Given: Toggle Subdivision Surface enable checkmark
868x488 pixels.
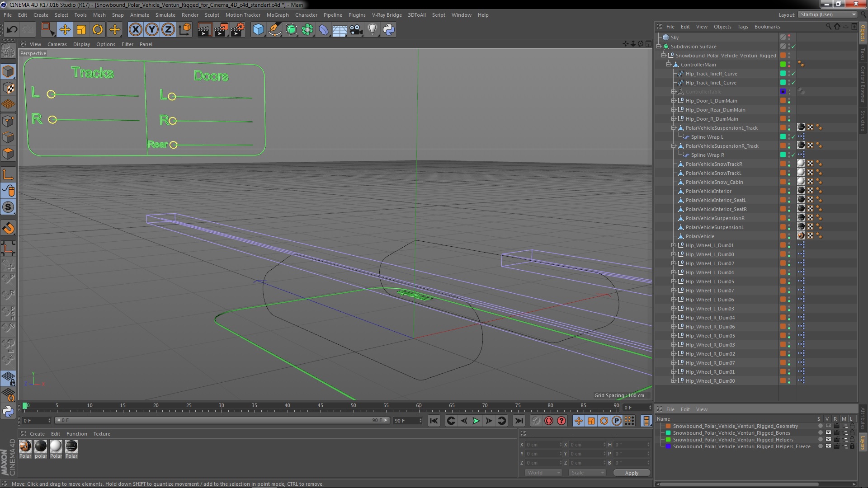Looking at the screenshot, I should [x=793, y=47].
